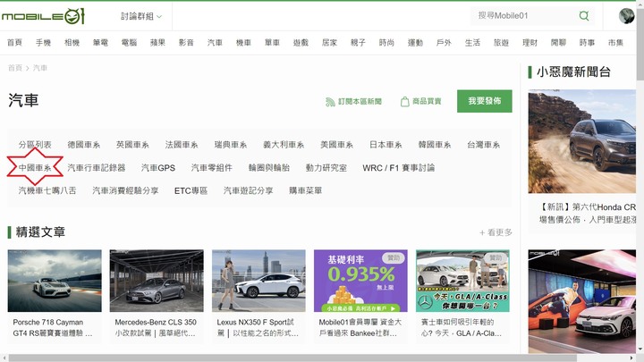Open the 旅遊 nav item
Image resolution: width=644 pixels, height=362 pixels.
501,43
